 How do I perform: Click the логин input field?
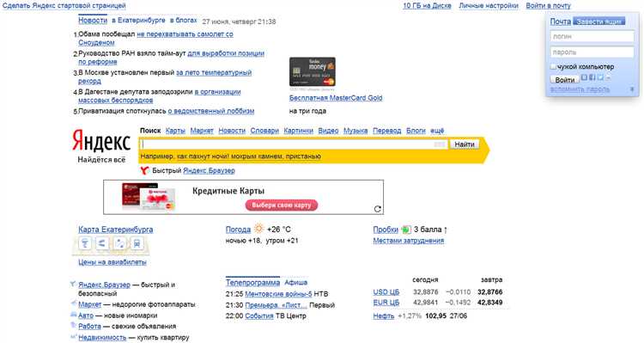point(592,37)
